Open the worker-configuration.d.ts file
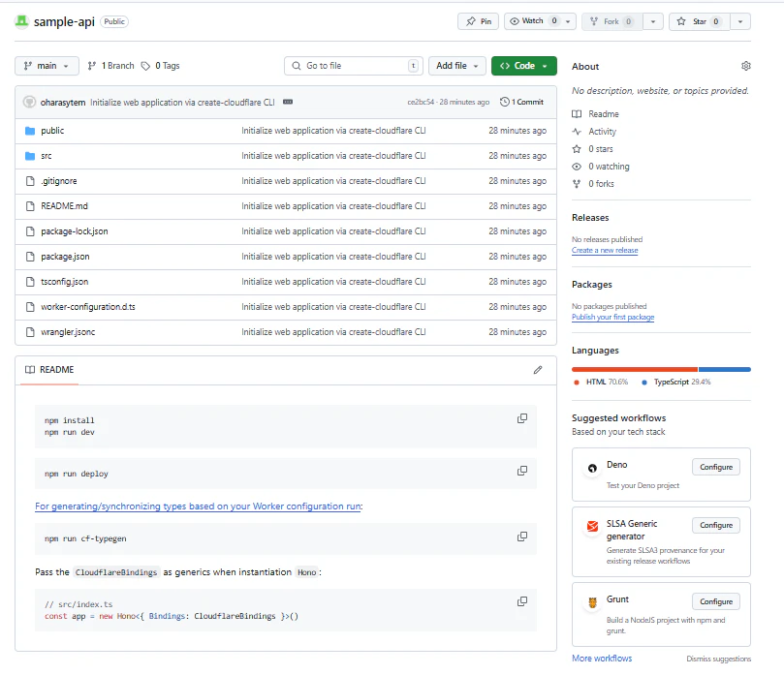This screenshot has height=675, width=784. coord(88,307)
